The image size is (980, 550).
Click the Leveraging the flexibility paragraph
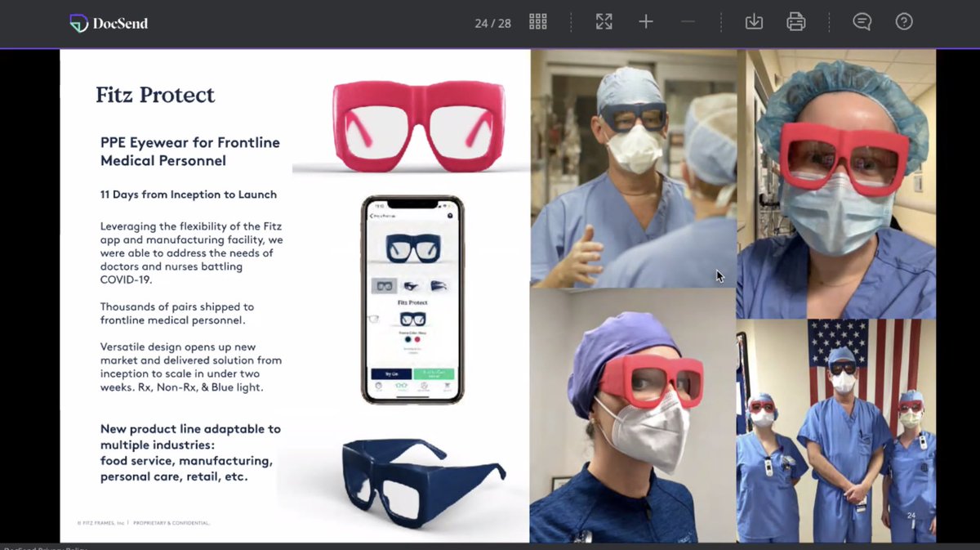click(x=192, y=253)
